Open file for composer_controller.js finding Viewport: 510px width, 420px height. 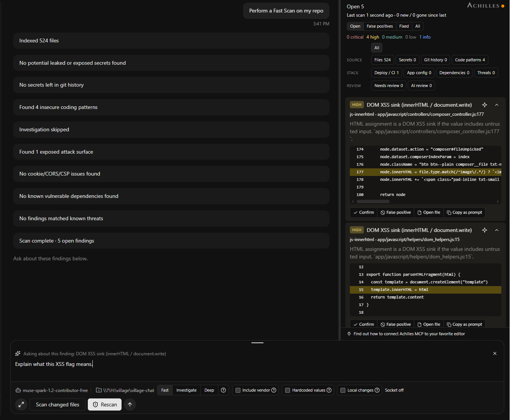coord(429,212)
